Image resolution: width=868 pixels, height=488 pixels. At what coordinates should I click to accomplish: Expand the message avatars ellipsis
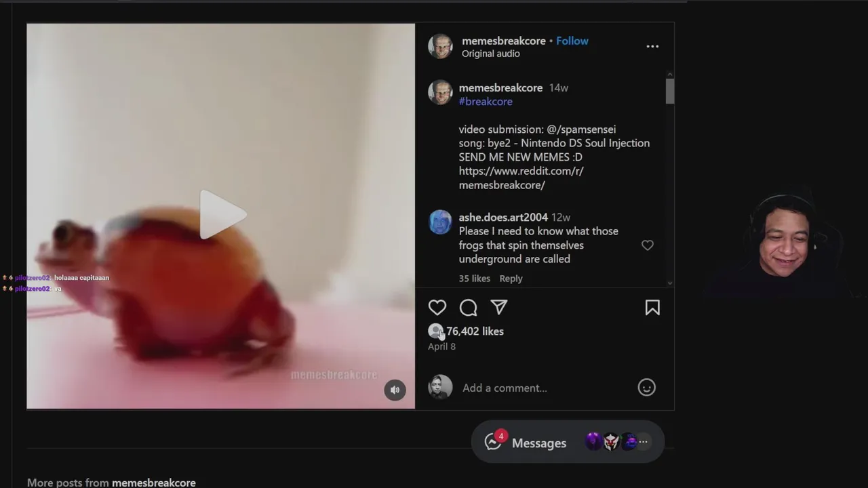point(643,442)
